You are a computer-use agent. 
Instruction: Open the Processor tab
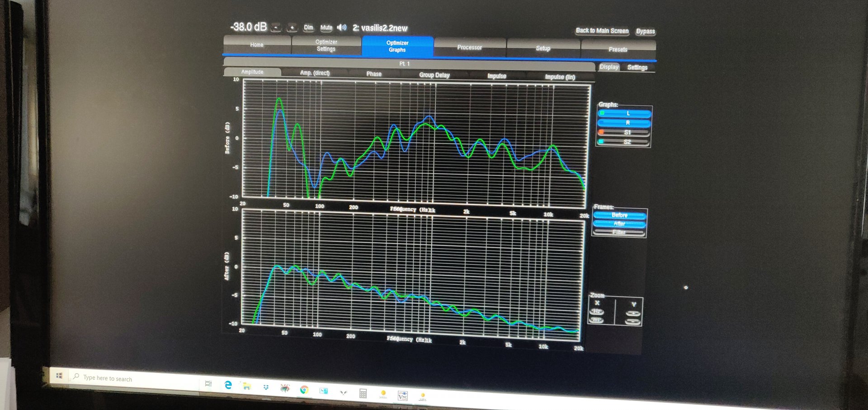469,47
